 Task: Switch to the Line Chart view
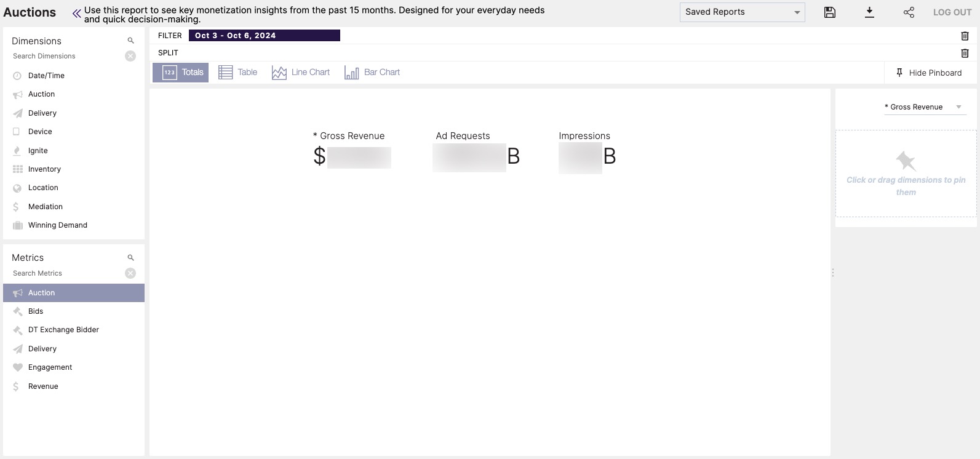(301, 73)
